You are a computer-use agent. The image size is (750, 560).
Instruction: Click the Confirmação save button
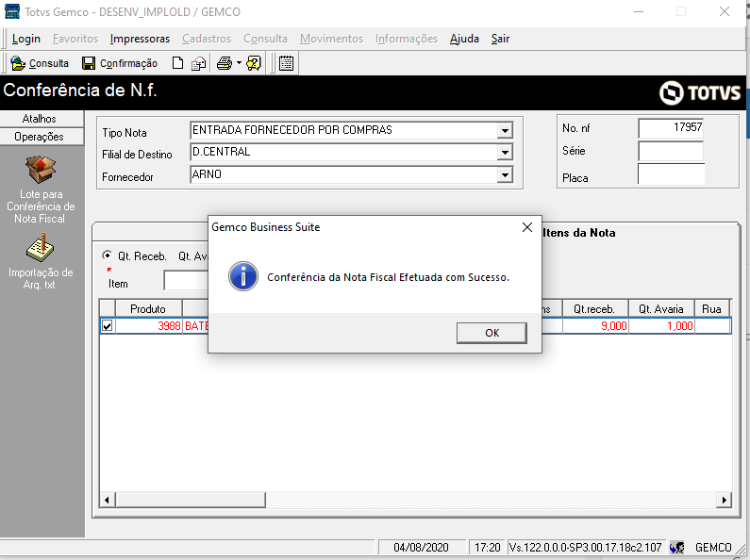[x=120, y=63]
